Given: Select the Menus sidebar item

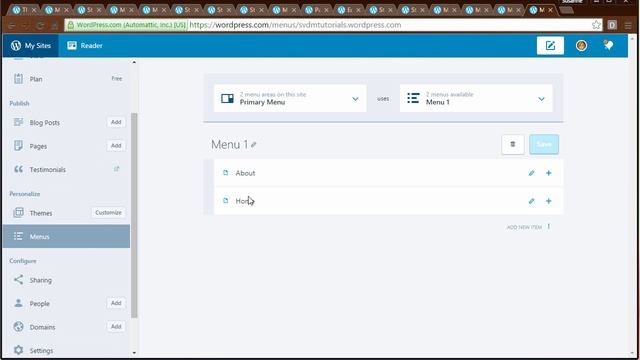Looking at the screenshot, I should pyautogui.click(x=67, y=236).
